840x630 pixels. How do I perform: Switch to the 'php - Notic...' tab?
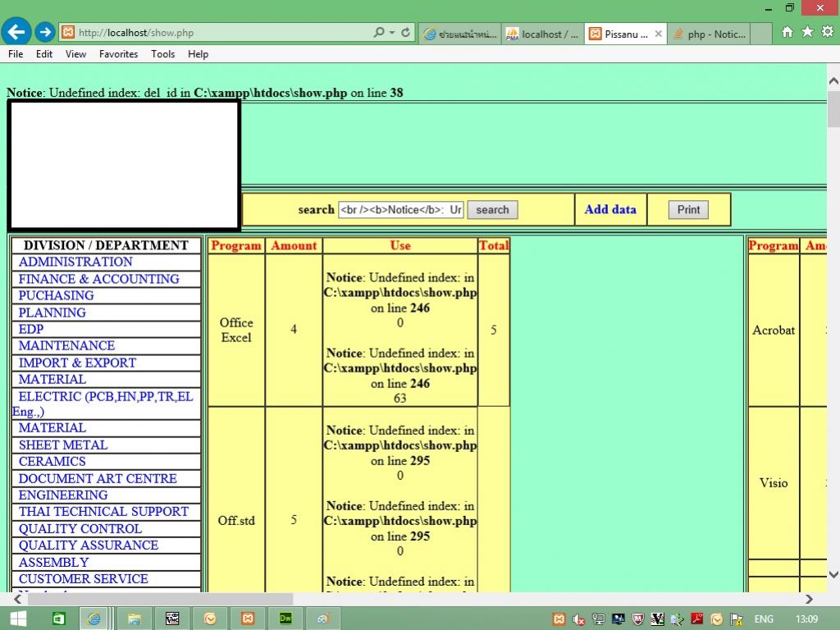click(x=710, y=34)
